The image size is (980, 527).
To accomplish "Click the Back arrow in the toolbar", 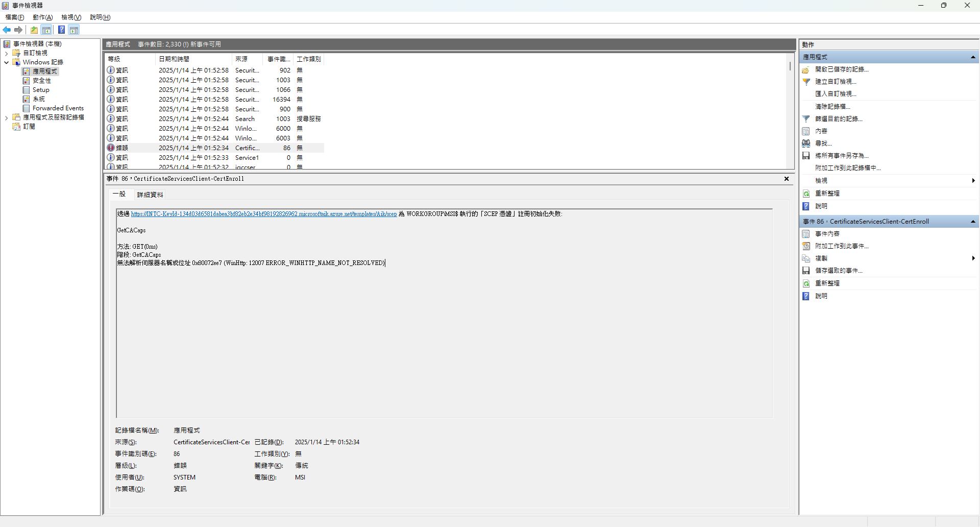I will [7, 30].
